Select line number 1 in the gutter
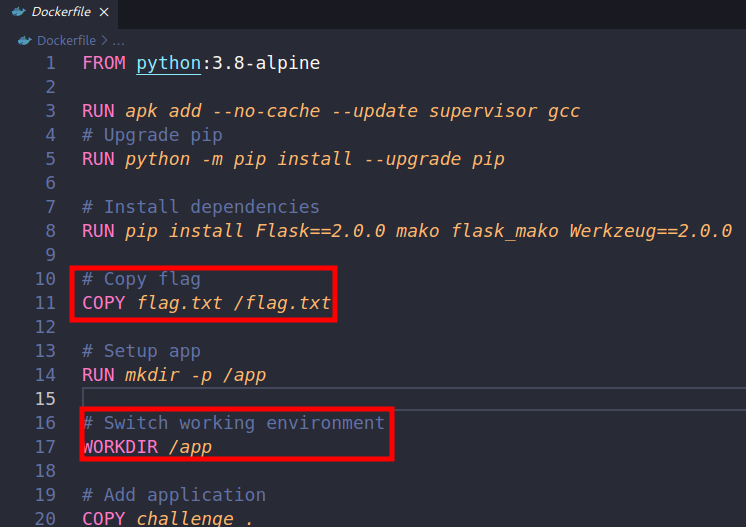This screenshot has width=746, height=527. (50, 63)
